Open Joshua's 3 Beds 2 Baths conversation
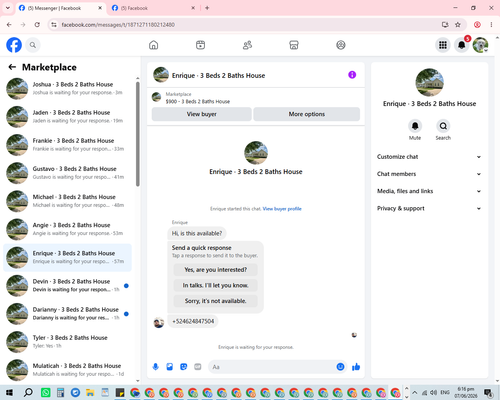The height and width of the screenshot is (400, 500). pyautogui.click(x=68, y=88)
